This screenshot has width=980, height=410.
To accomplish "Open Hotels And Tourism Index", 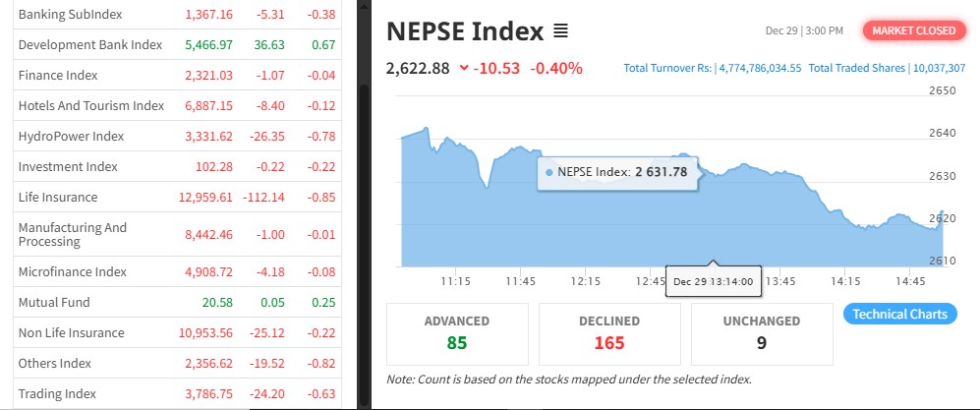I will coord(91,105).
